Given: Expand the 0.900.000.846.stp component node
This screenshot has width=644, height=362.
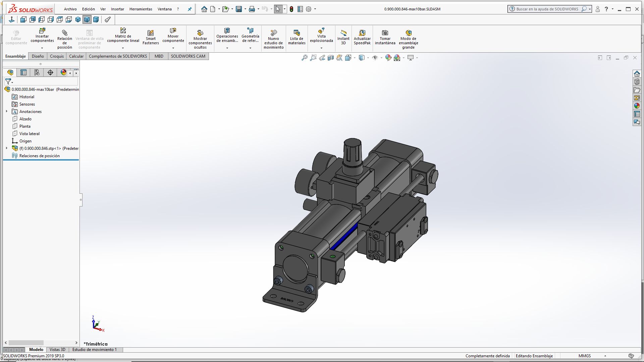Looking at the screenshot, I should click(x=6, y=148).
